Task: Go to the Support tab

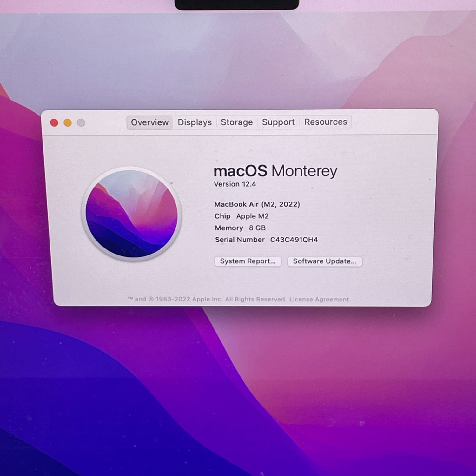Action: click(278, 122)
